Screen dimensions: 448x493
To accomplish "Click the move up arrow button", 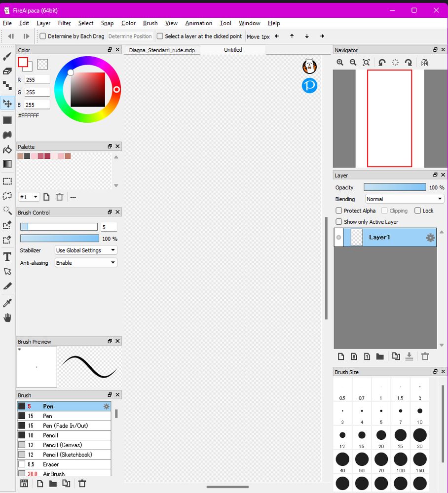I will pos(292,36).
